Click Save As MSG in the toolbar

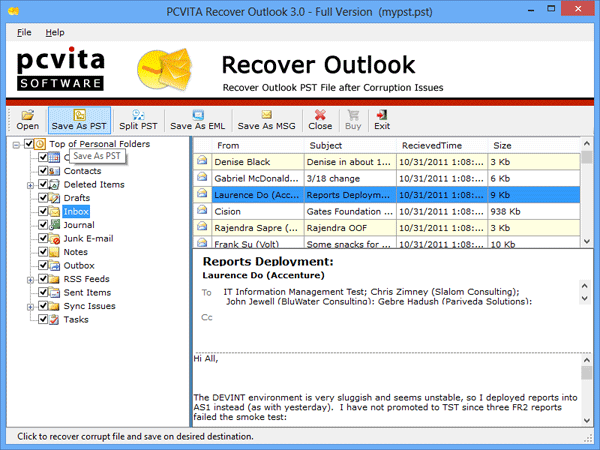pyautogui.click(x=266, y=120)
